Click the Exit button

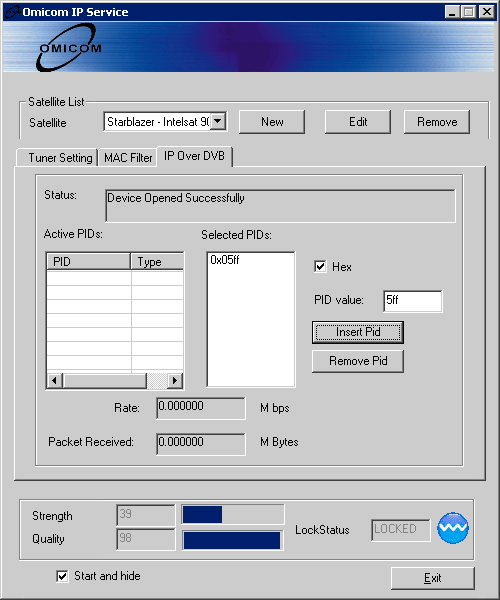[433, 578]
